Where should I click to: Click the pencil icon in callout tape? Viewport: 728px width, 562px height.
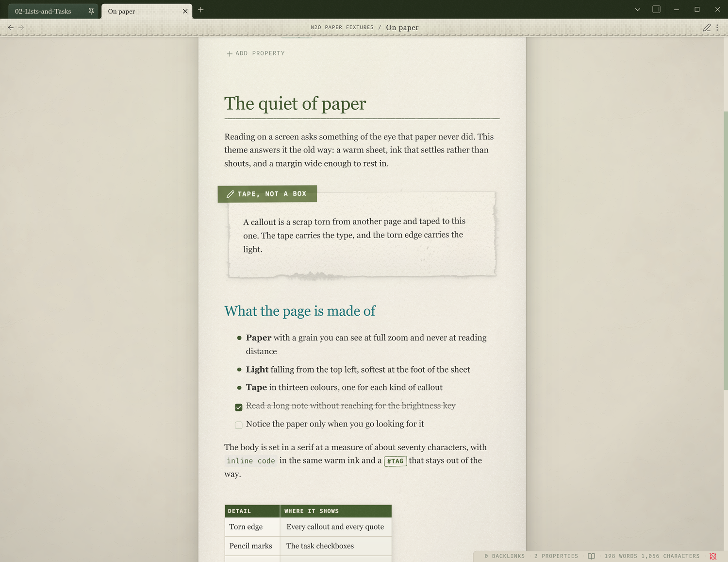[231, 194]
